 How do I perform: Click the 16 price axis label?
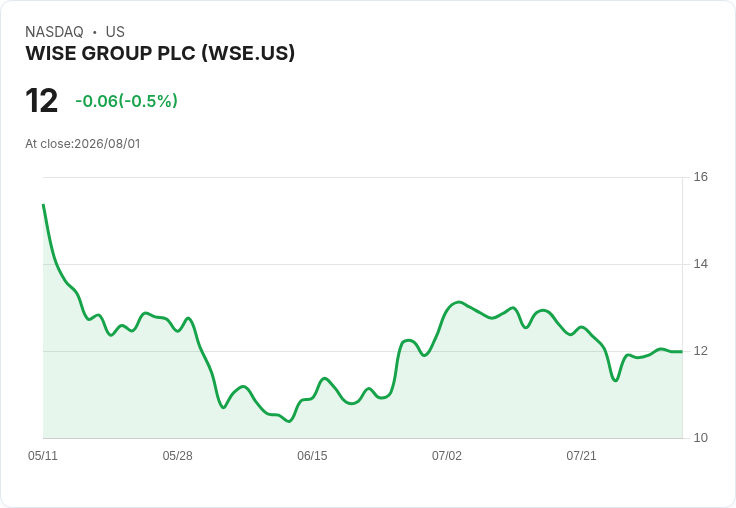pos(700,177)
